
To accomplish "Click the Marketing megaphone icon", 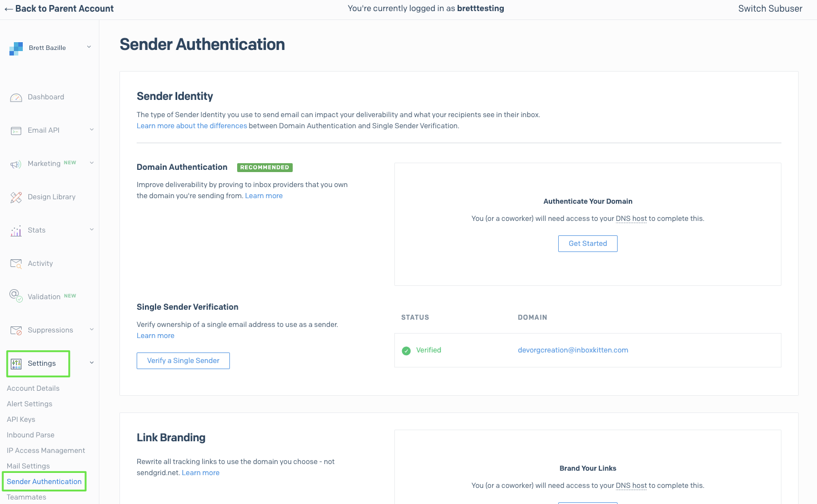I will 16,164.
